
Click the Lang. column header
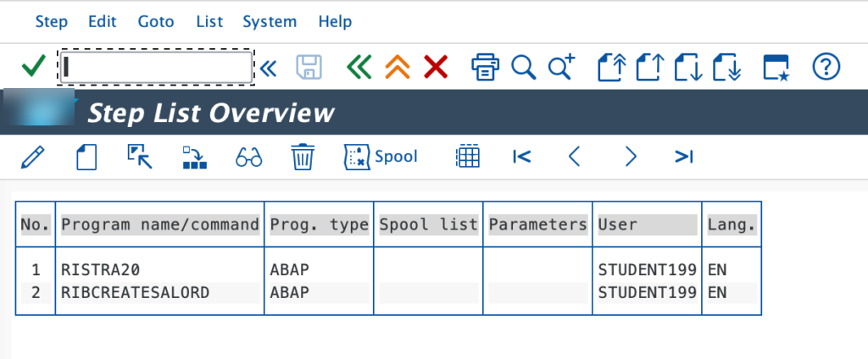pyautogui.click(x=732, y=224)
